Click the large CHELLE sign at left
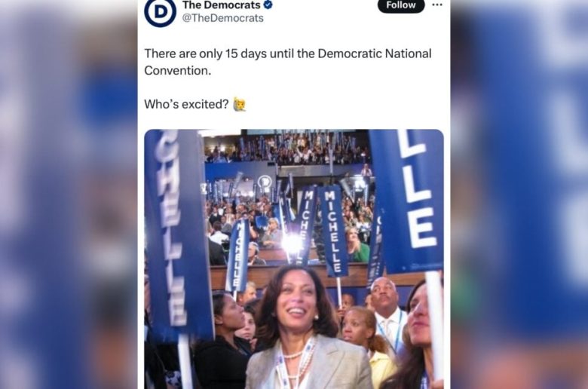588x389 pixels. tap(176, 234)
